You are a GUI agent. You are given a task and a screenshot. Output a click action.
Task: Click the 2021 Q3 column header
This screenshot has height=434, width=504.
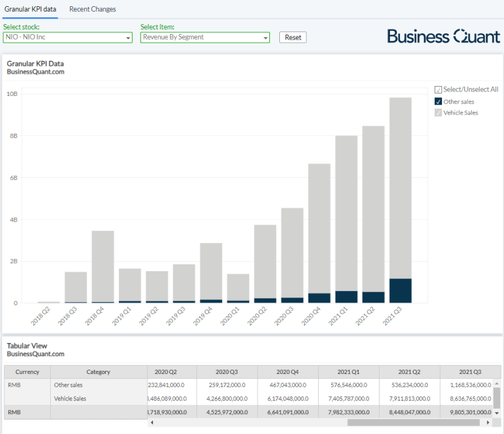[x=470, y=372]
